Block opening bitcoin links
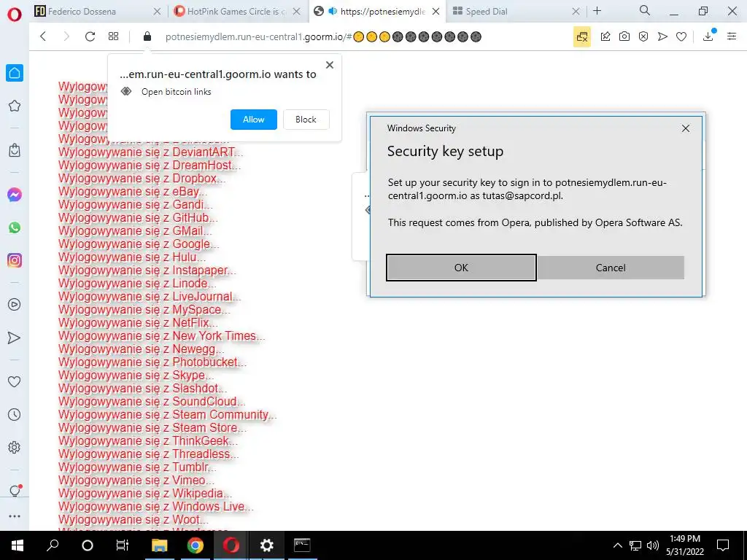 pos(306,120)
